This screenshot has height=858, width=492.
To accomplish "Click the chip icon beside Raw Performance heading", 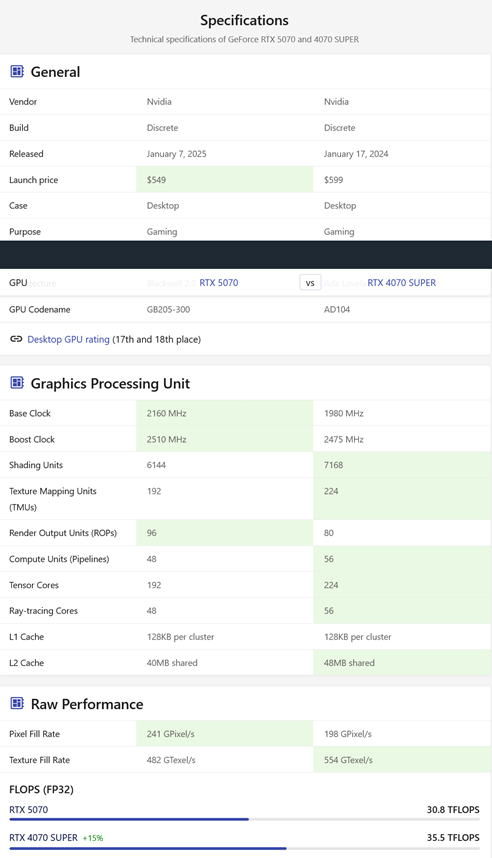I will [x=17, y=703].
